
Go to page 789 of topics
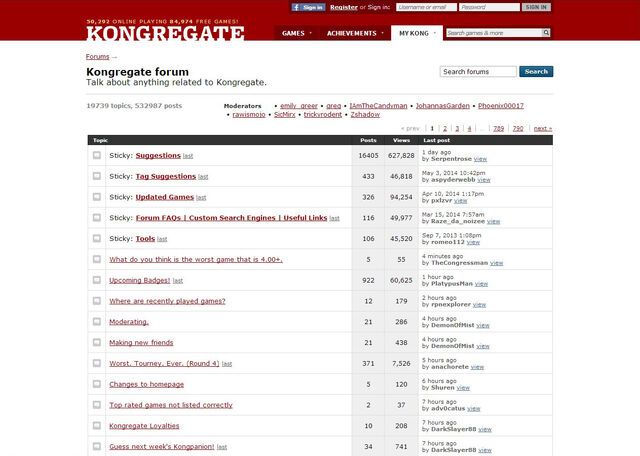[x=498, y=129]
